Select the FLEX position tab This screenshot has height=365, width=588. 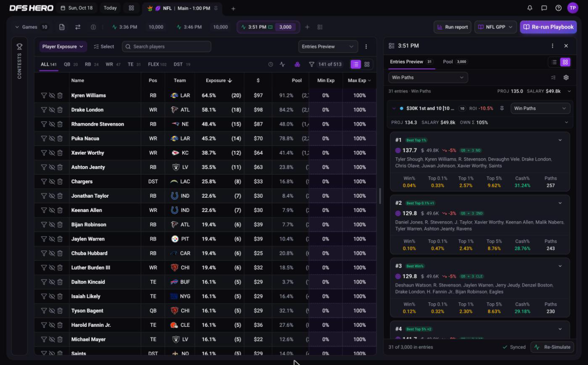tap(157, 64)
